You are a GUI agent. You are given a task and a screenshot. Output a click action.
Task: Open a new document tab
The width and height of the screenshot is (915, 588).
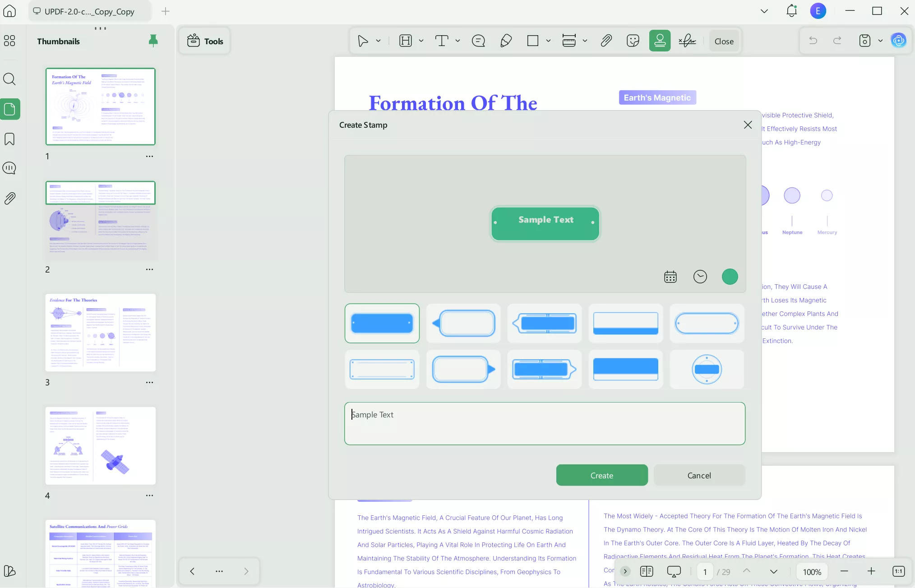click(x=165, y=11)
